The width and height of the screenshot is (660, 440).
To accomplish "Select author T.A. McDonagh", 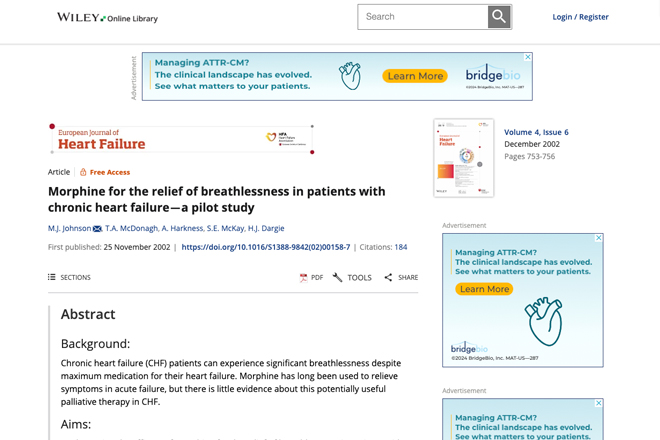I will [131, 228].
